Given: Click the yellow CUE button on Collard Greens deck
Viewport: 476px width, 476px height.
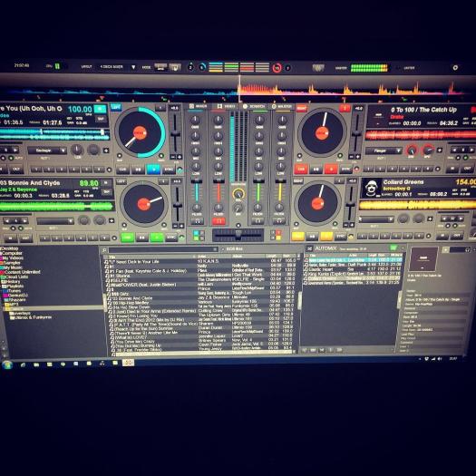Looking at the screenshot, I should click(297, 236).
